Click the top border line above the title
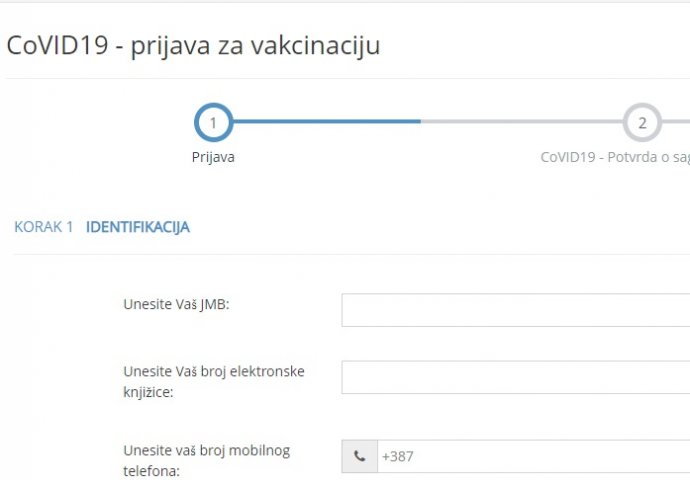Screen dimensions: 690x480 click(345, 2)
